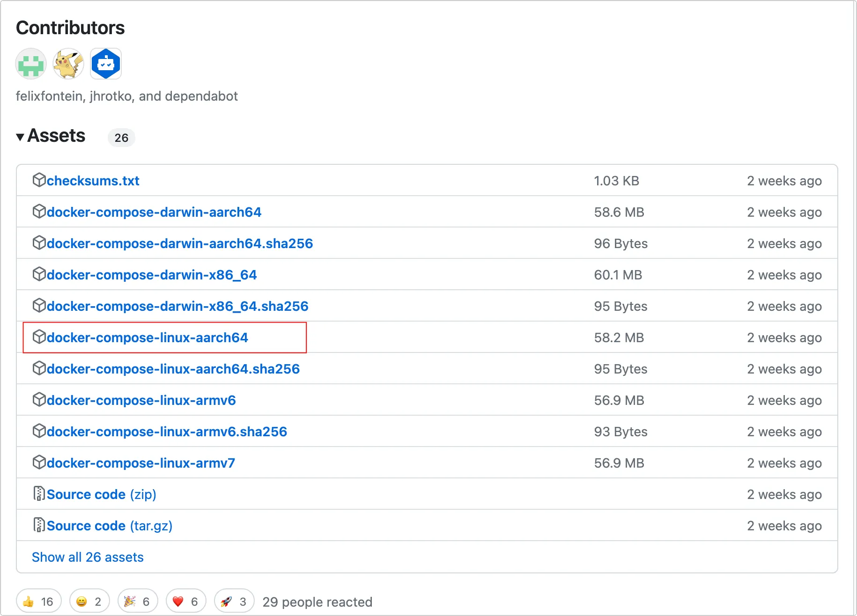Open dependabot's robot avatar
This screenshot has height=616, width=857.
click(x=106, y=64)
